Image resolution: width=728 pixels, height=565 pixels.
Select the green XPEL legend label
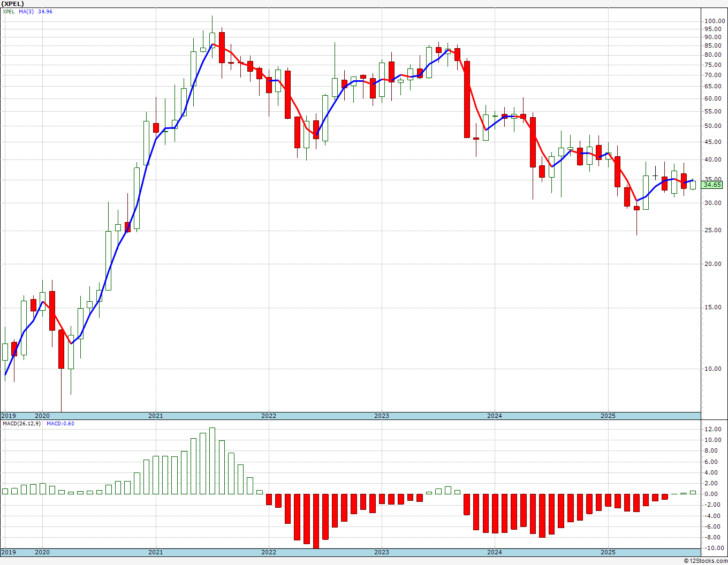click(9, 12)
